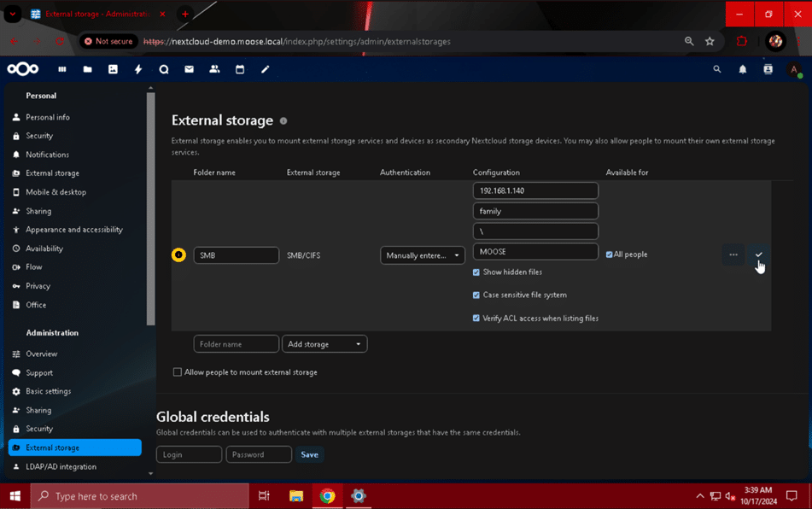Open the tab search dropdown arrow in Chrome

(13, 14)
